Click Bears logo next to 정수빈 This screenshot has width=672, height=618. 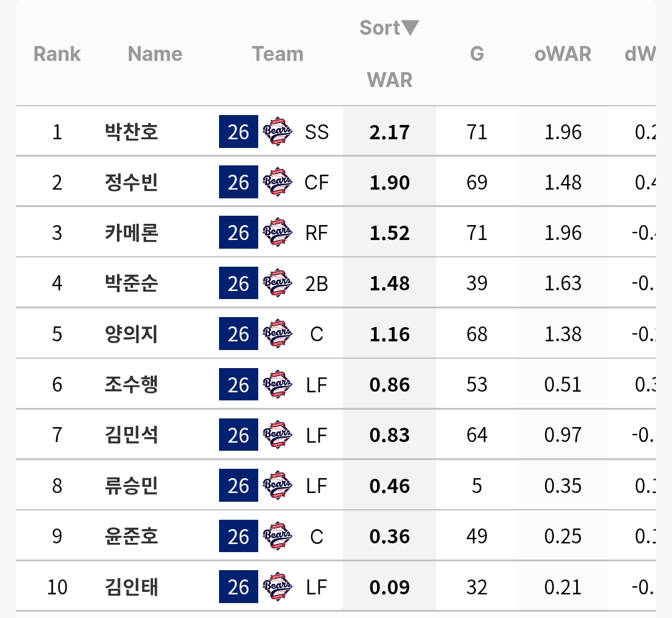(x=278, y=182)
